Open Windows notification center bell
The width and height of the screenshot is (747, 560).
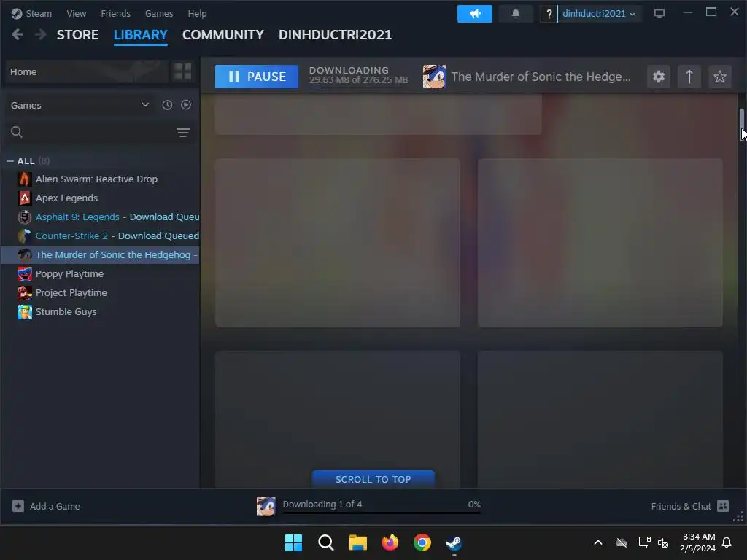click(727, 542)
